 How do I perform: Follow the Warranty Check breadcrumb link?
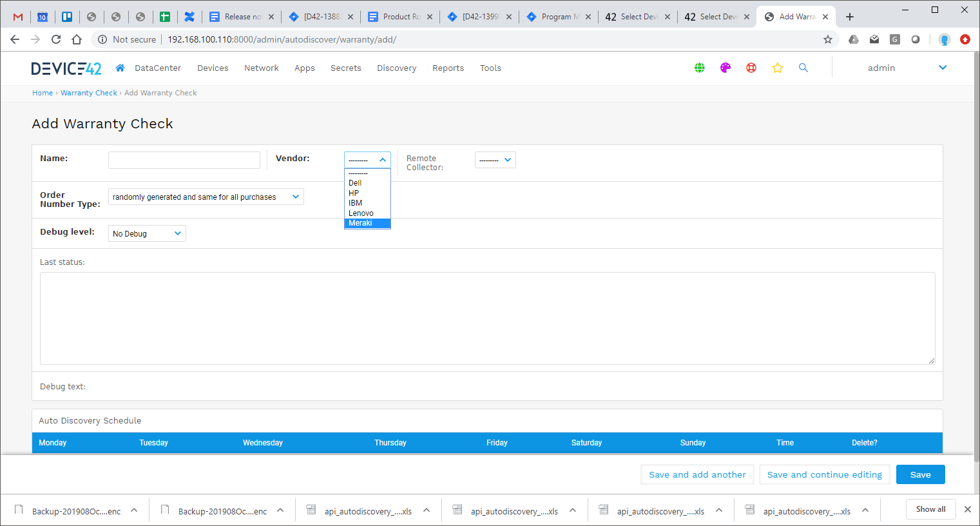[x=88, y=92]
